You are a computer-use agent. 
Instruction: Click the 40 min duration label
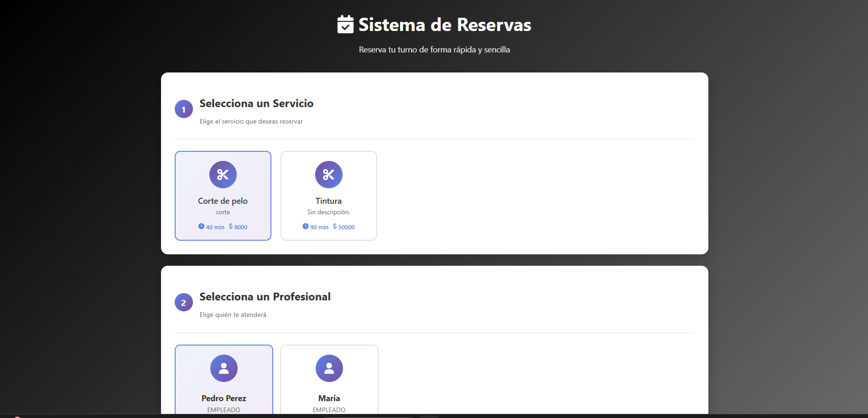[215, 227]
